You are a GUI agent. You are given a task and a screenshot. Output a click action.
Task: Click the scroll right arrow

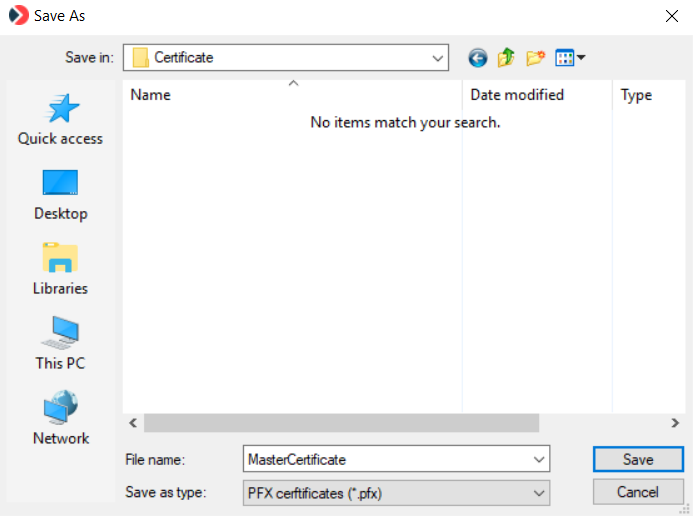click(x=675, y=423)
